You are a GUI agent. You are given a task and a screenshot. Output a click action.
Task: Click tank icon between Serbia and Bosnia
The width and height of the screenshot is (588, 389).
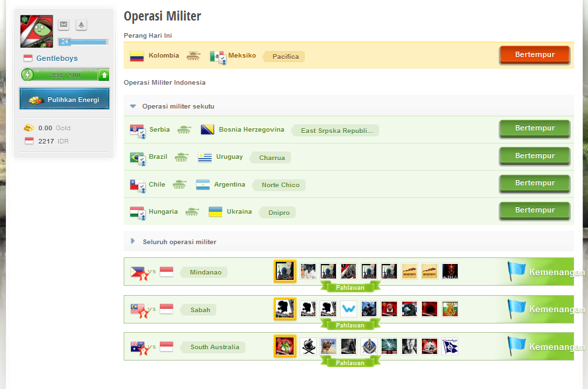[x=184, y=130]
